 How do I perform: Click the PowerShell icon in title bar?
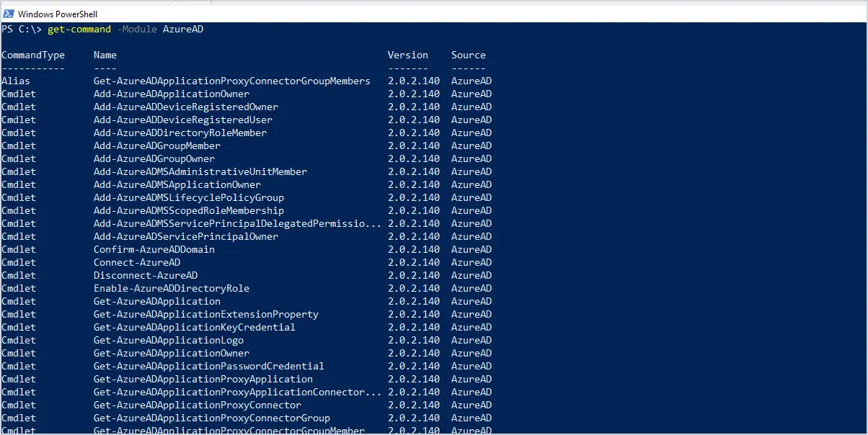tap(7, 14)
